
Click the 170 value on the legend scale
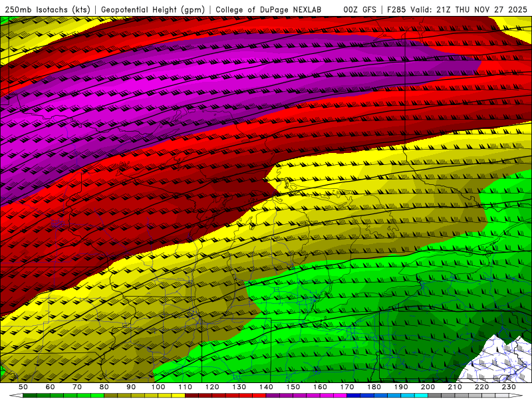[347, 387]
